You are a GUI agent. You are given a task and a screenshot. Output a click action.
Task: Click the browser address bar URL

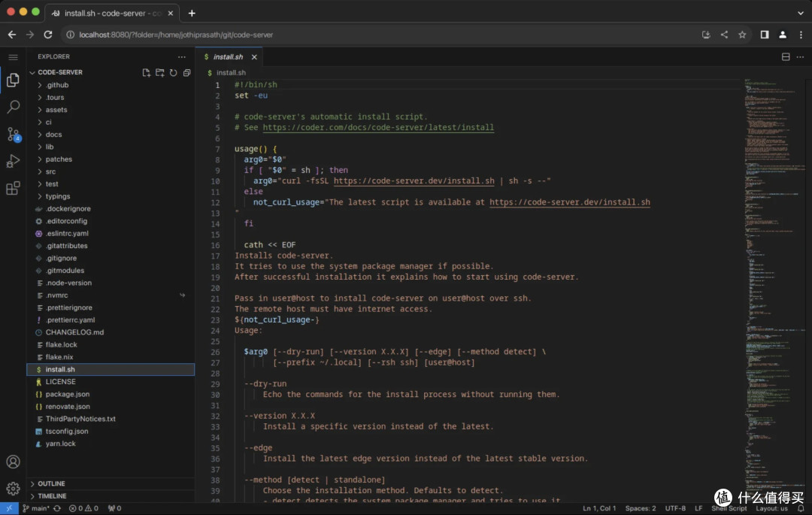(176, 35)
